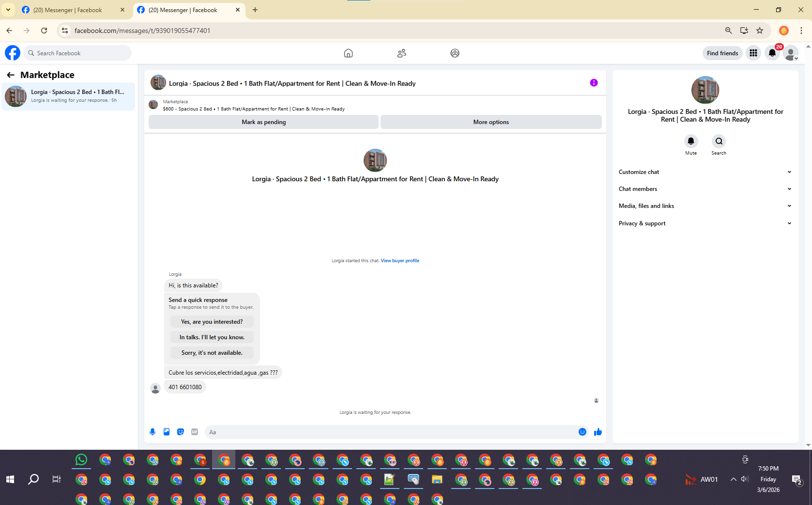Open the Facebook menu grid icon

pos(753,53)
